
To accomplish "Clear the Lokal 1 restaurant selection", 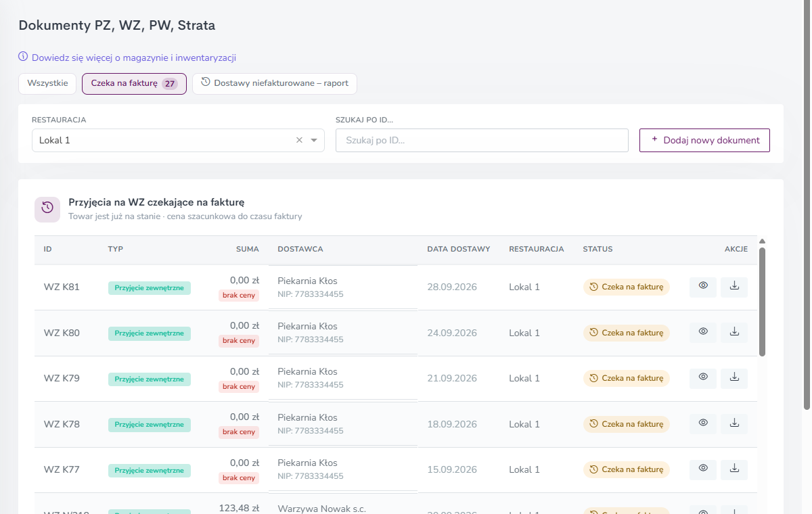I will point(299,141).
